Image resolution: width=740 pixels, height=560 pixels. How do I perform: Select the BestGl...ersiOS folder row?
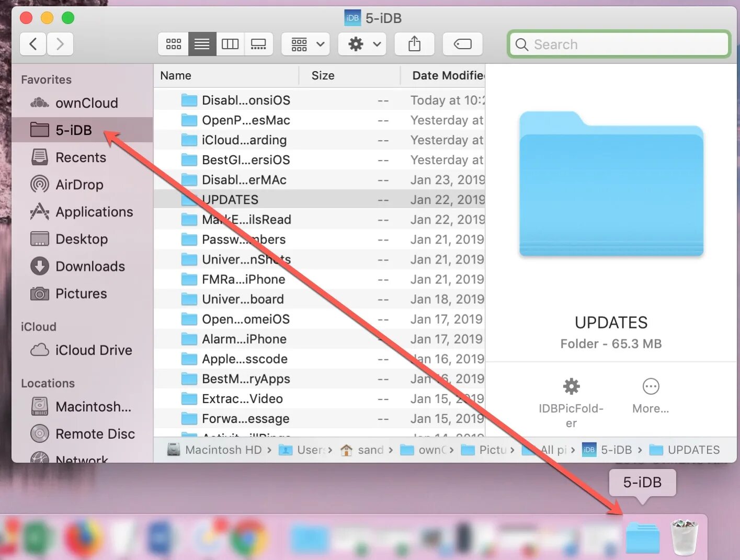coord(320,159)
